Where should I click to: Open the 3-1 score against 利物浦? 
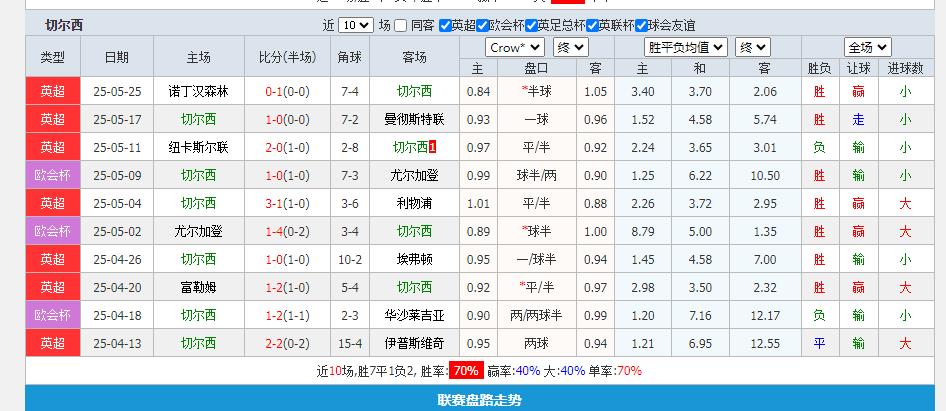(274, 203)
